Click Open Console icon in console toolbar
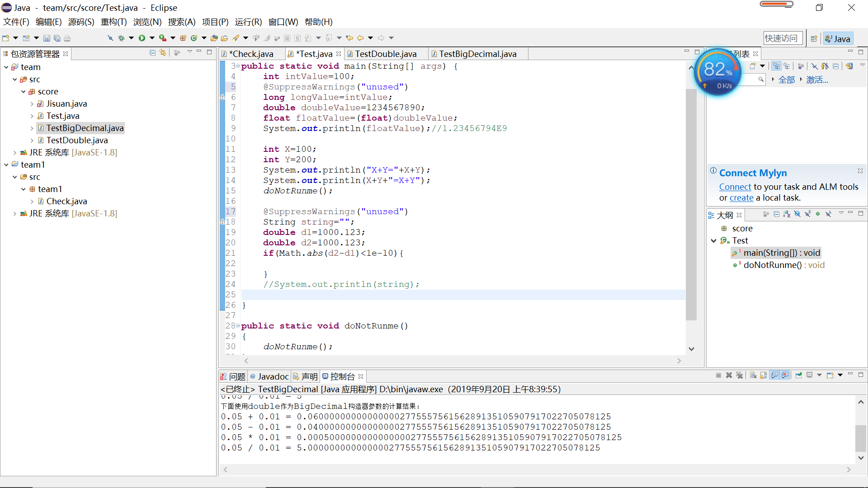 (830, 375)
